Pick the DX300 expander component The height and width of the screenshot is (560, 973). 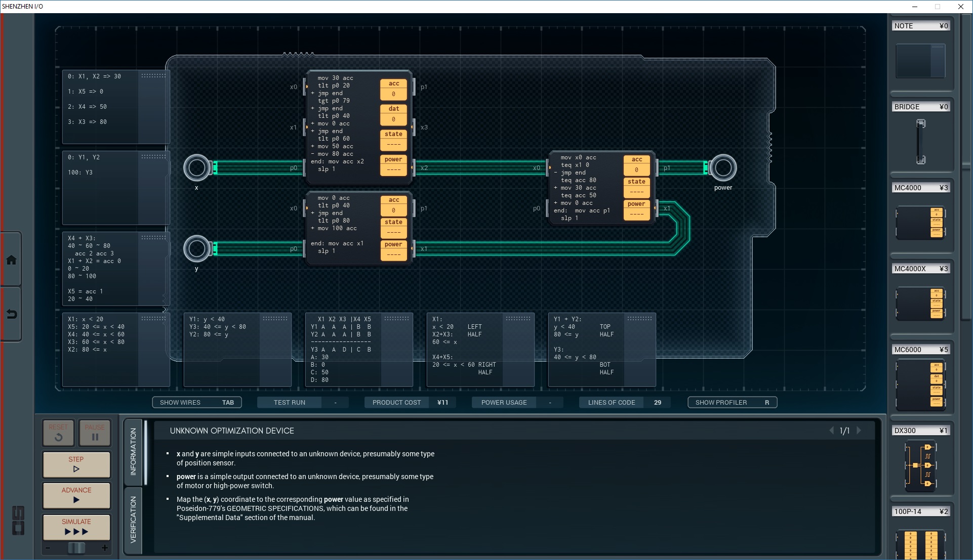920,466
